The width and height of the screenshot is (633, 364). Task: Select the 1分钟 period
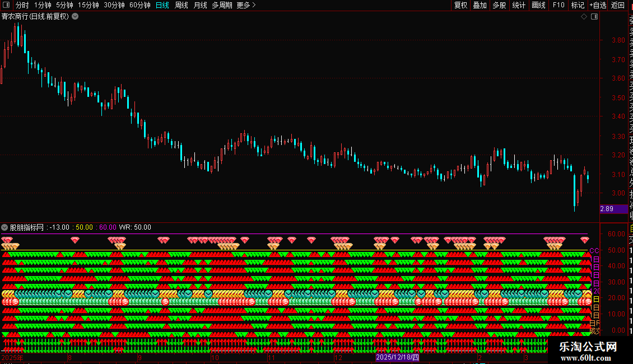(x=43, y=5)
